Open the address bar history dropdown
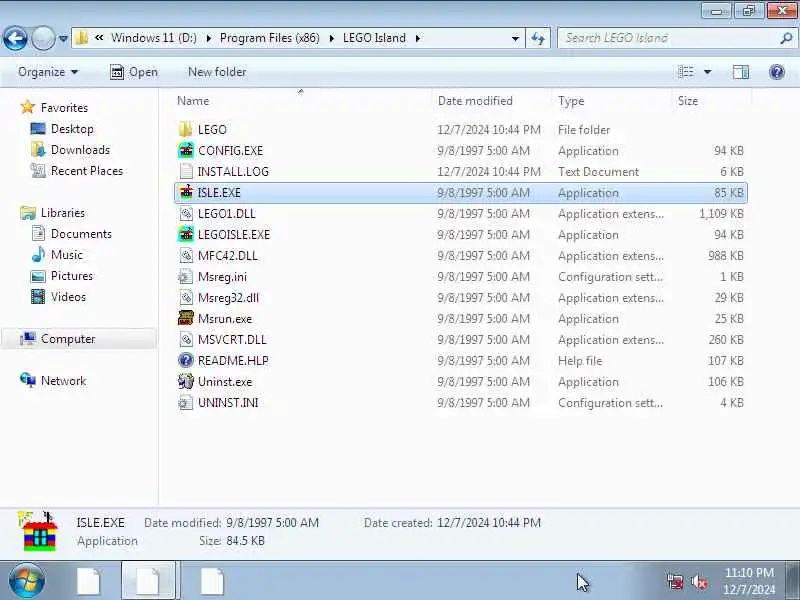This screenshot has width=800, height=600. tap(515, 38)
